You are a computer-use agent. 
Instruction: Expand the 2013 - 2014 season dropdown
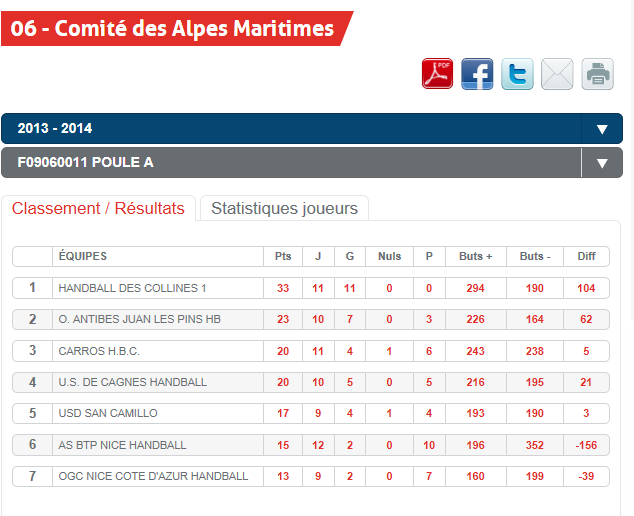[x=602, y=129]
